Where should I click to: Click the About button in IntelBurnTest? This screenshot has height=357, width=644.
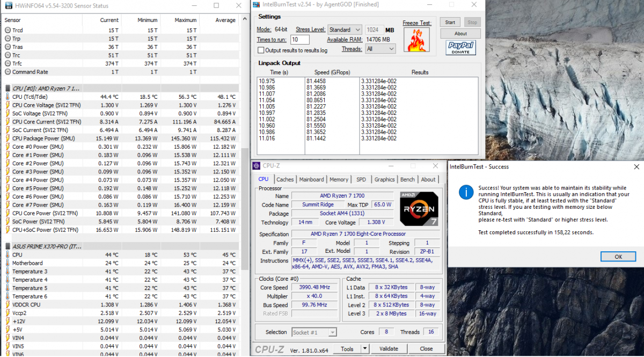pos(460,33)
